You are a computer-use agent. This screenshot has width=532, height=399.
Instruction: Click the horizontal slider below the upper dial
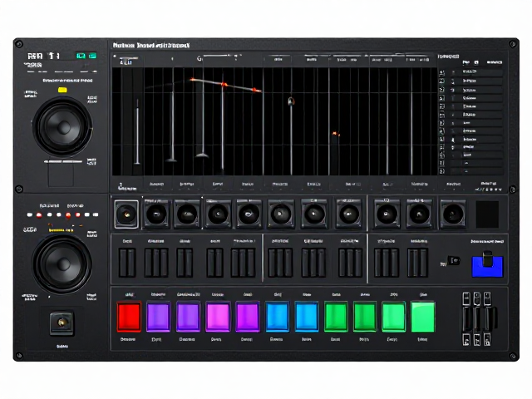tap(63, 162)
